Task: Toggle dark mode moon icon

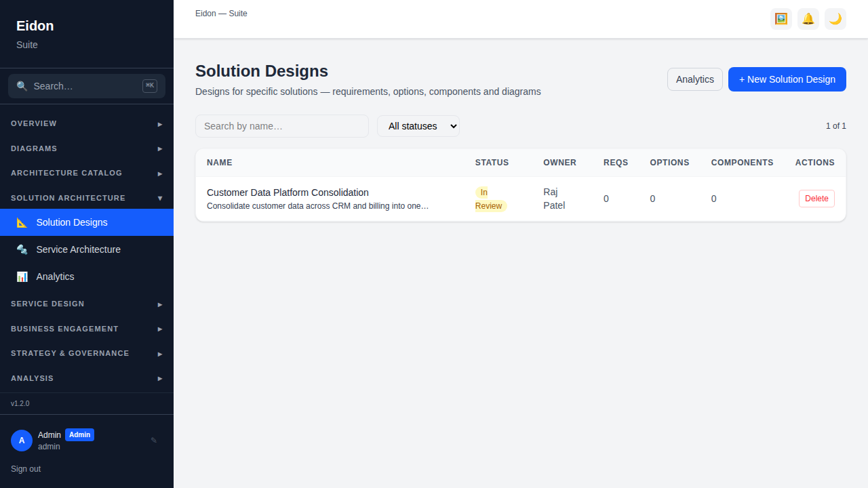Action: coord(835,19)
